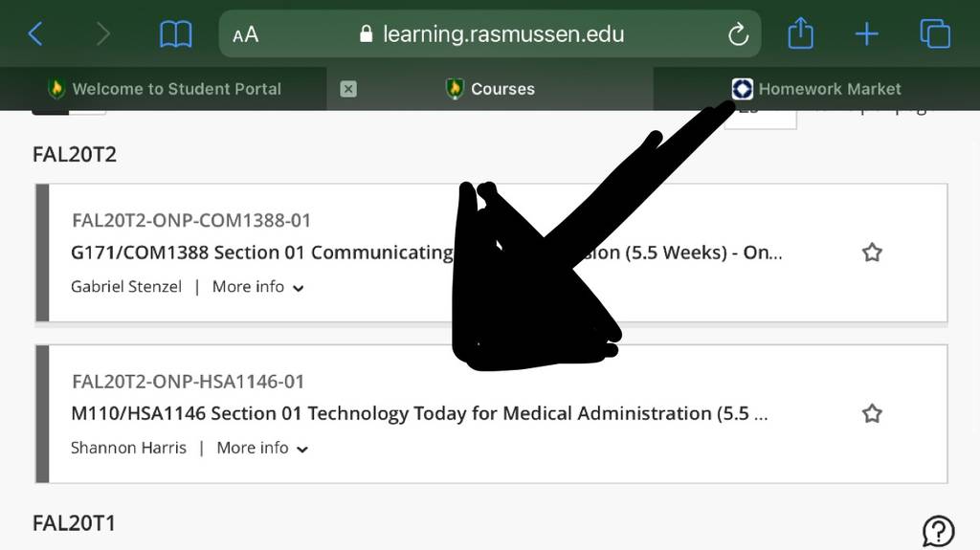This screenshot has height=550, width=980.
Task: Open the bookmarks book icon
Action: 176,33
